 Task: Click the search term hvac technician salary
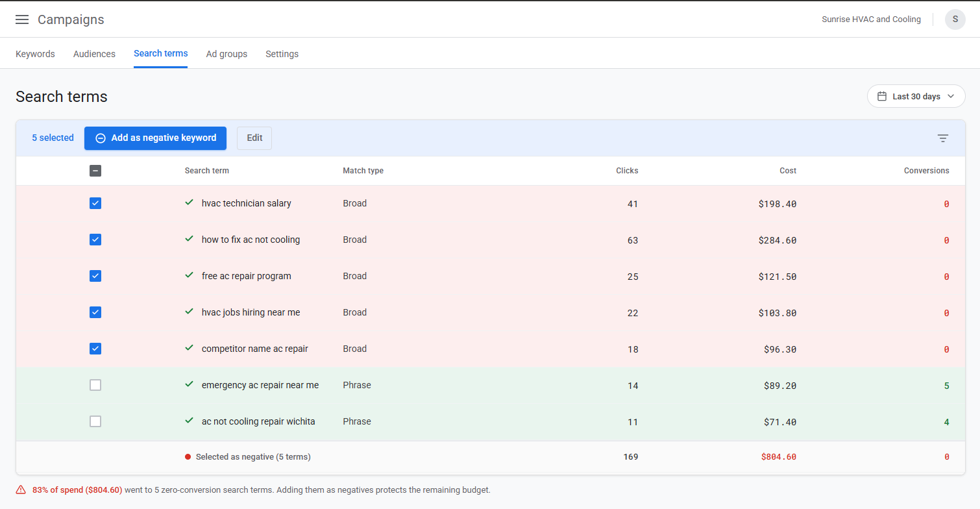point(247,203)
